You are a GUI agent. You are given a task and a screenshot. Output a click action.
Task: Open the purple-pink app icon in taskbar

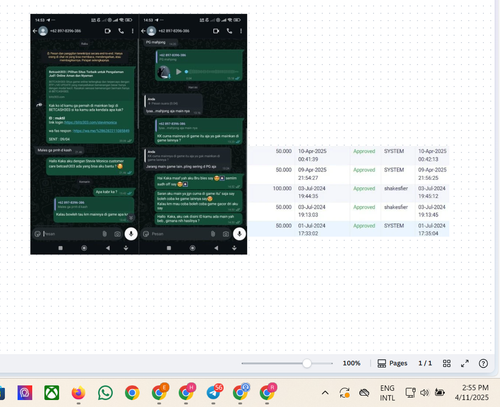pos(25,393)
